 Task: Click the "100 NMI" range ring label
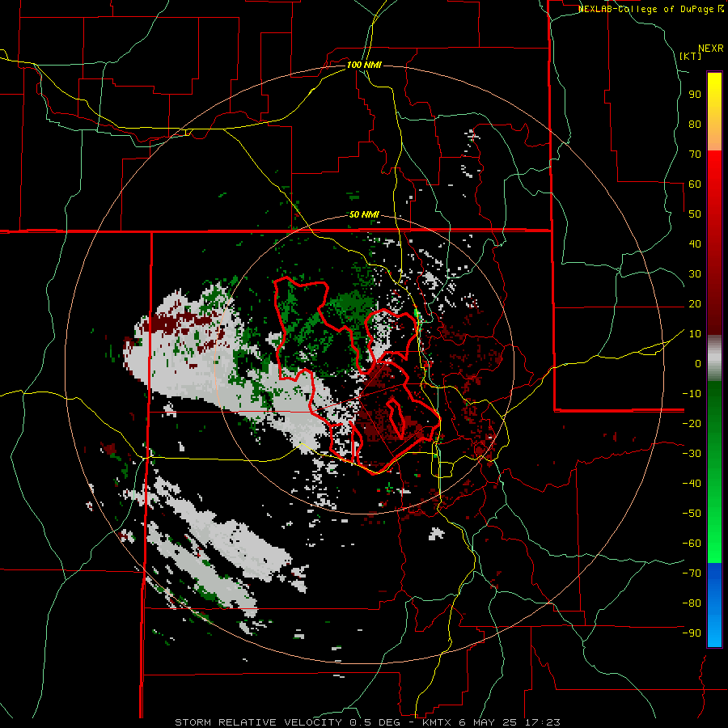[x=364, y=65]
